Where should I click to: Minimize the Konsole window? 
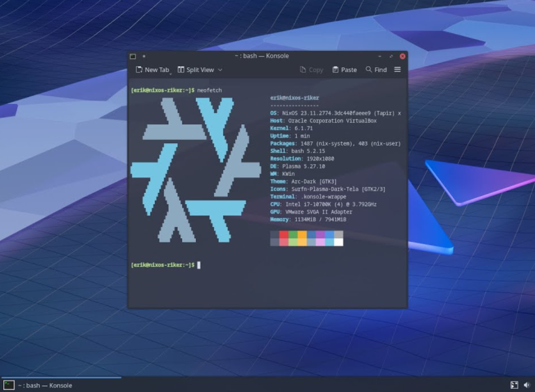[379, 56]
